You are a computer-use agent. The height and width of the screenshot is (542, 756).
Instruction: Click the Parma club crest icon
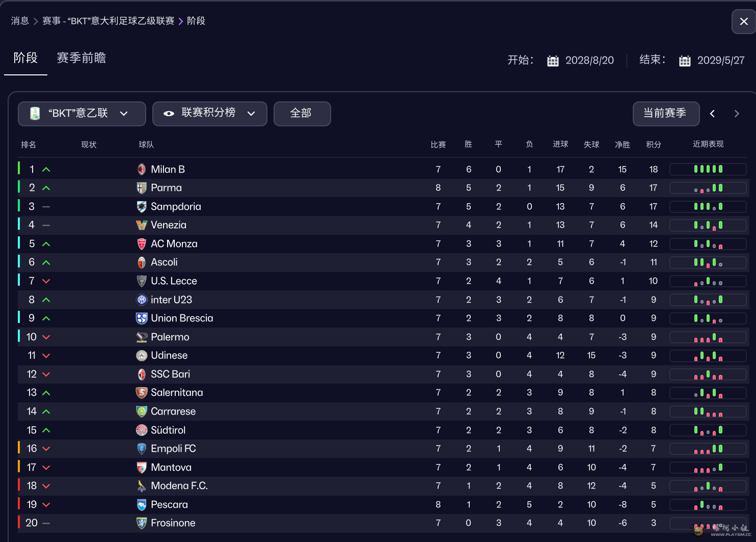(142, 188)
